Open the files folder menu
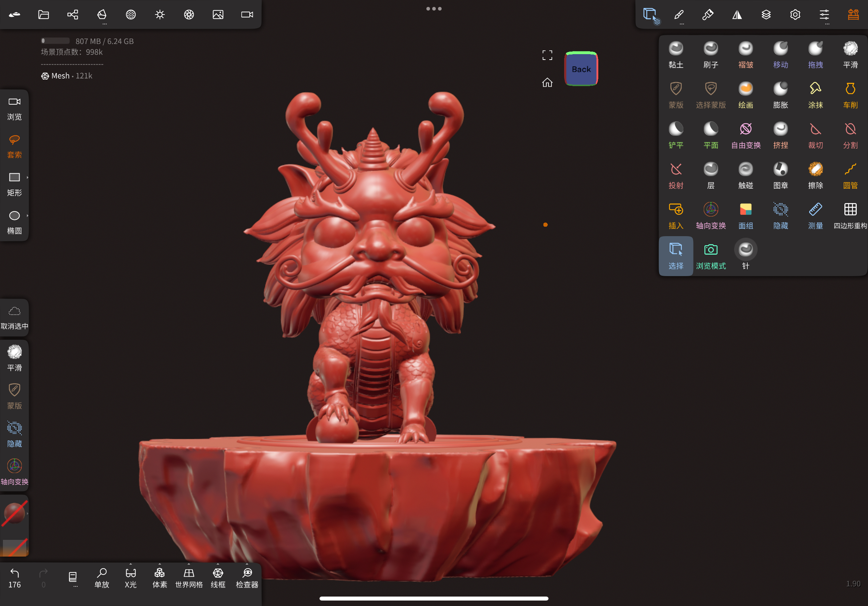The height and width of the screenshot is (606, 868). coord(44,15)
